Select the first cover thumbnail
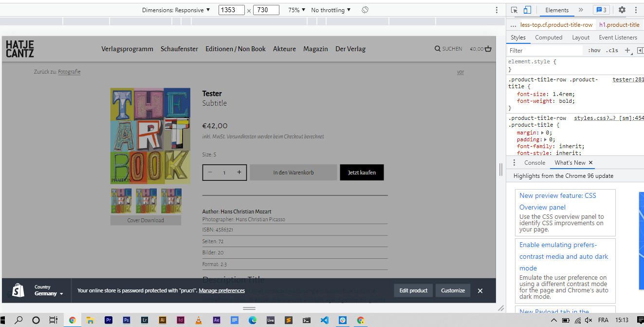The width and height of the screenshot is (644, 327). point(121,201)
